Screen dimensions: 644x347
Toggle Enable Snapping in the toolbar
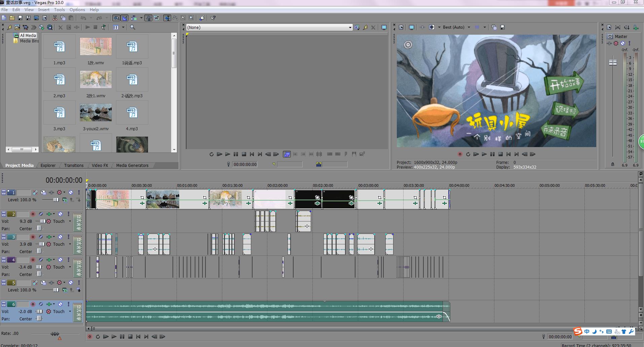pyautogui.click(x=116, y=18)
